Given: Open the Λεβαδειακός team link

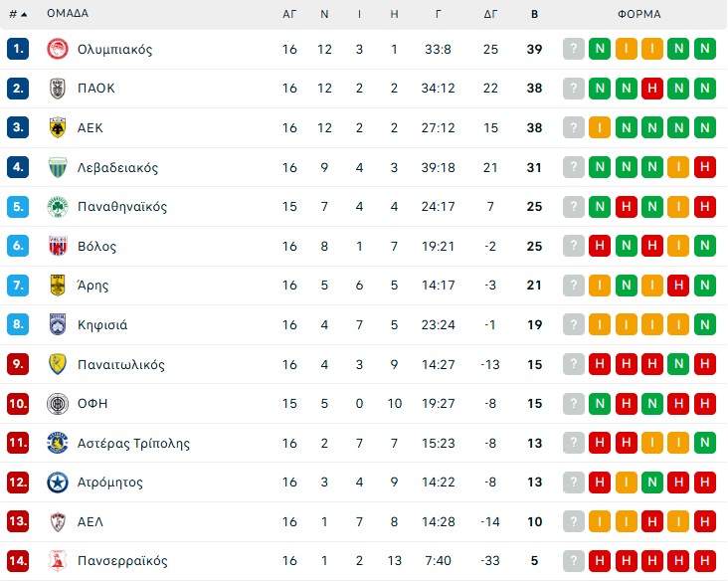Looking at the screenshot, I should tap(117, 167).
